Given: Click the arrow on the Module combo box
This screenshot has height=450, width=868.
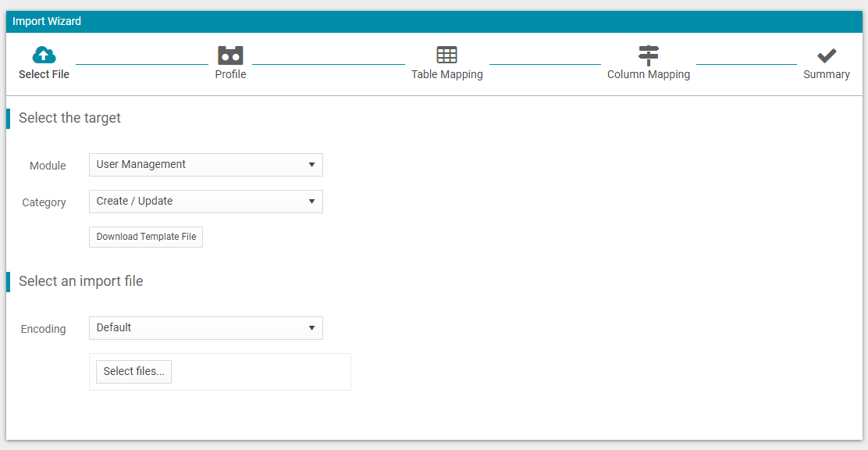Looking at the screenshot, I should point(311,165).
